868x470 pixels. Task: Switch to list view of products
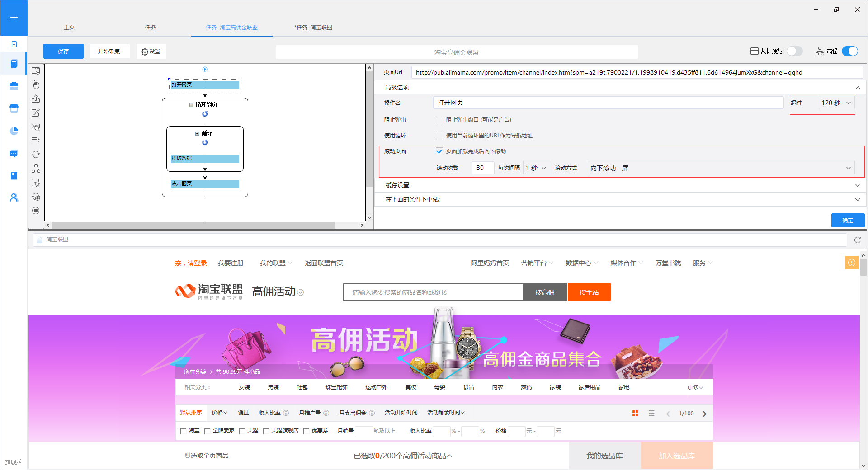point(651,413)
